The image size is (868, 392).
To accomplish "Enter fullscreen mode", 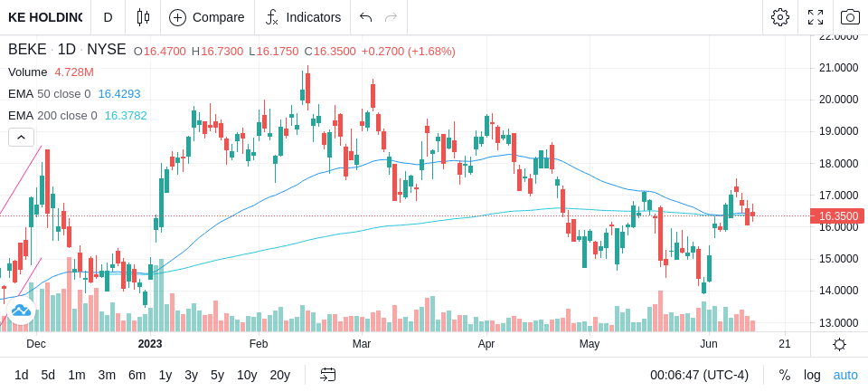I will tap(816, 17).
